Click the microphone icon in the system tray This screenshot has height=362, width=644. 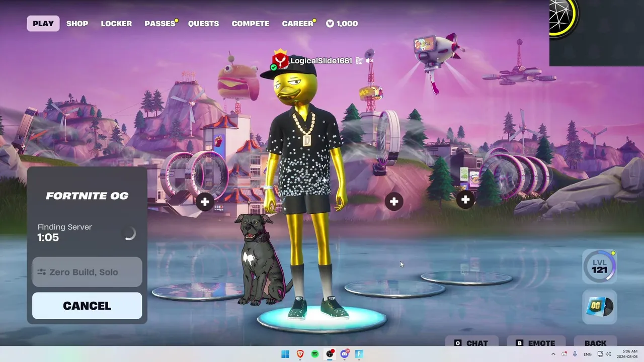(575, 354)
